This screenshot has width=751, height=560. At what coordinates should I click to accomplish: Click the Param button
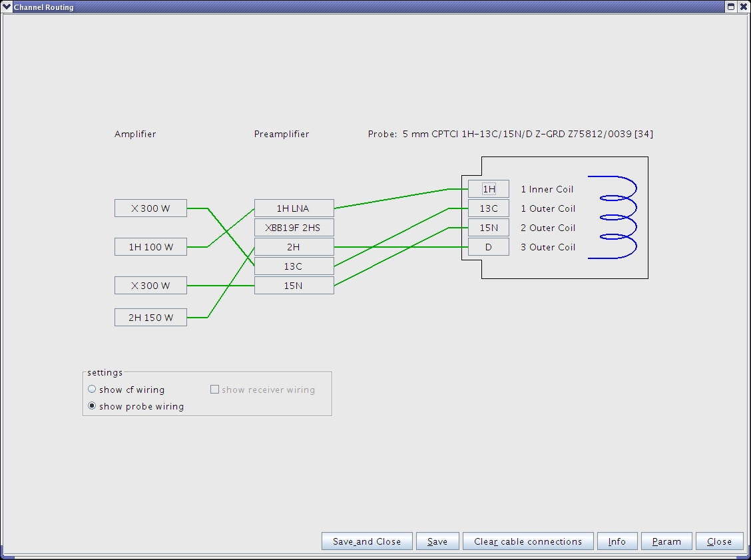666,541
